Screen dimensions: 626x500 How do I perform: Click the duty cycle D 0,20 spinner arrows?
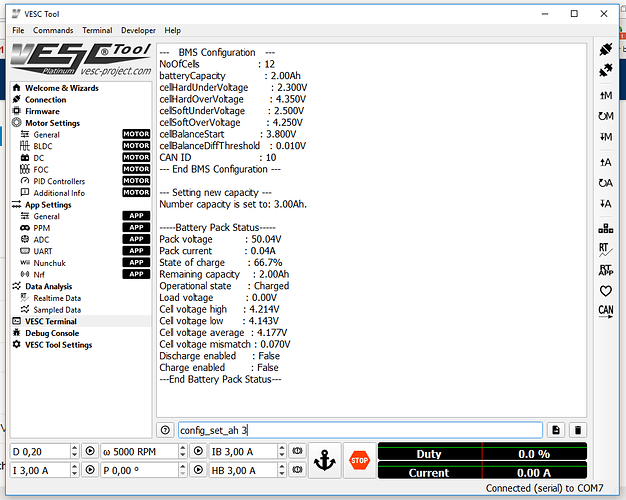(x=71, y=451)
